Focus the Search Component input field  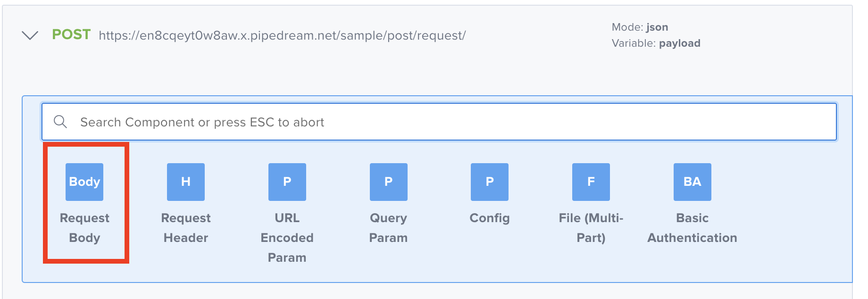439,122
